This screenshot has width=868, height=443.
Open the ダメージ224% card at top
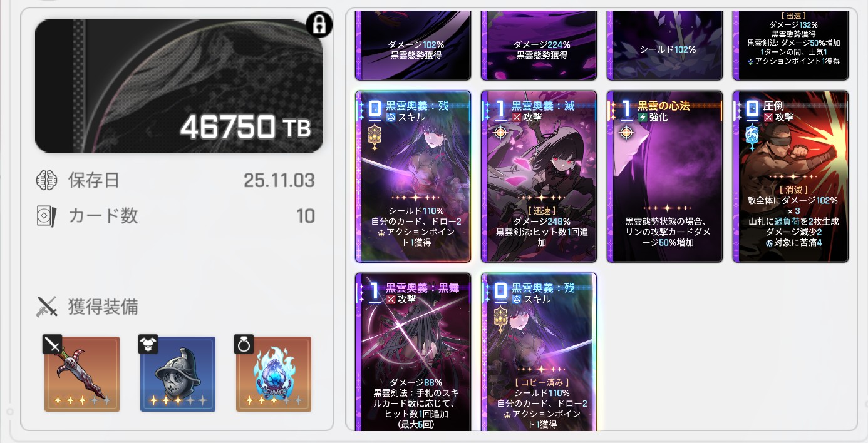click(x=539, y=45)
